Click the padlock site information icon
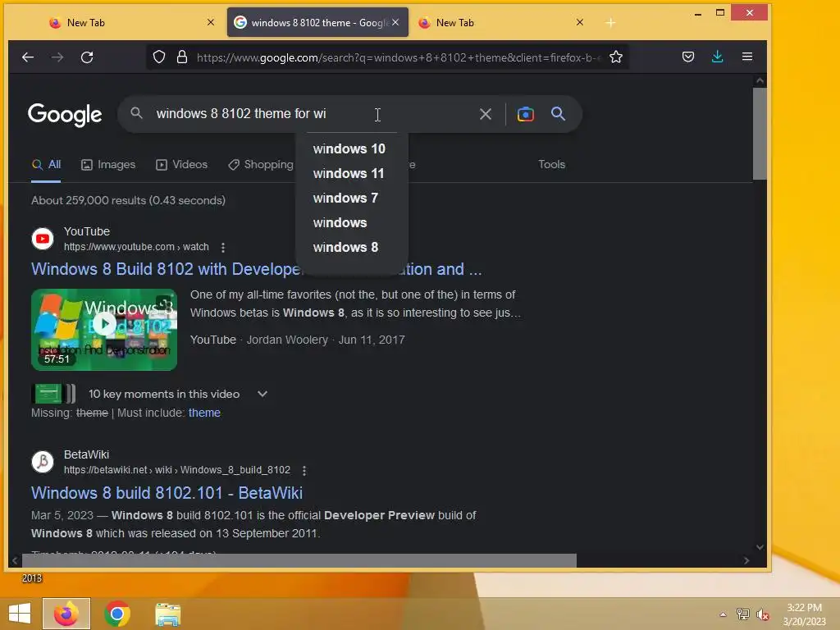This screenshot has width=840, height=630. pyautogui.click(x=182, y=57)
